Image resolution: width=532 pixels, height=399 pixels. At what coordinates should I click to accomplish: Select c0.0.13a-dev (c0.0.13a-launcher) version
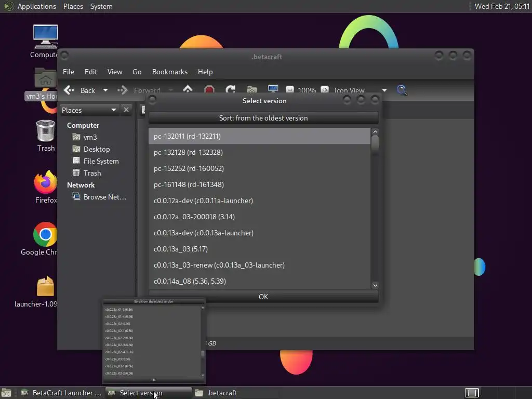(x=259, y=233)
